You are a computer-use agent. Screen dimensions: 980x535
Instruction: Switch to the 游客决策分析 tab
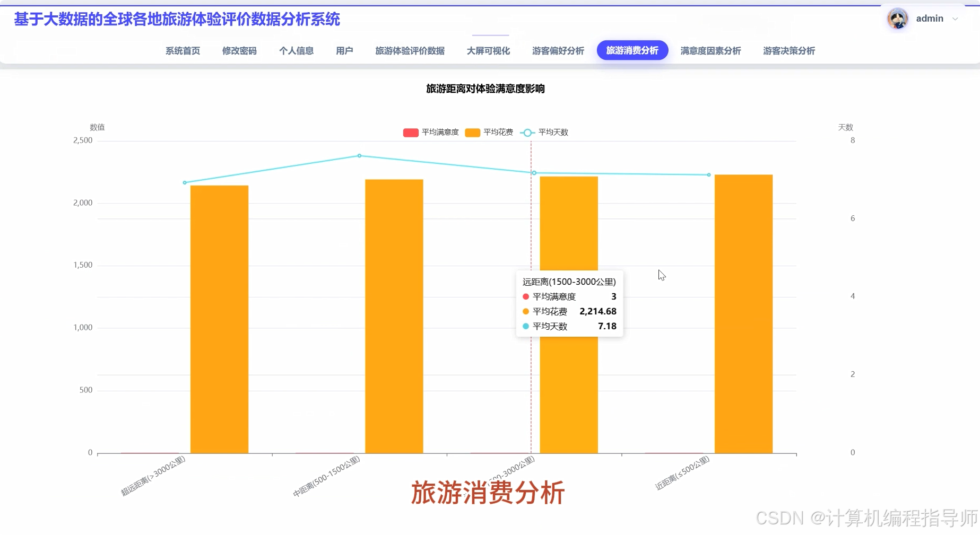coord(788,51)
